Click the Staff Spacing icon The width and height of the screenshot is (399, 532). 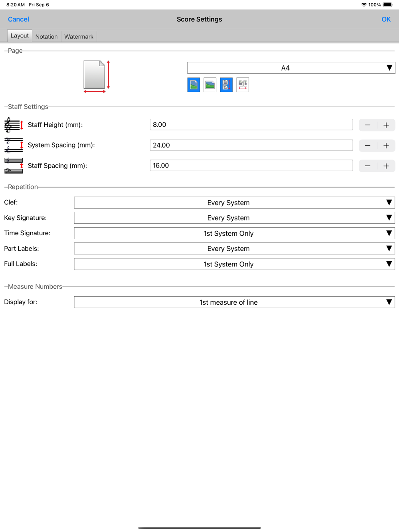[14, 166]
